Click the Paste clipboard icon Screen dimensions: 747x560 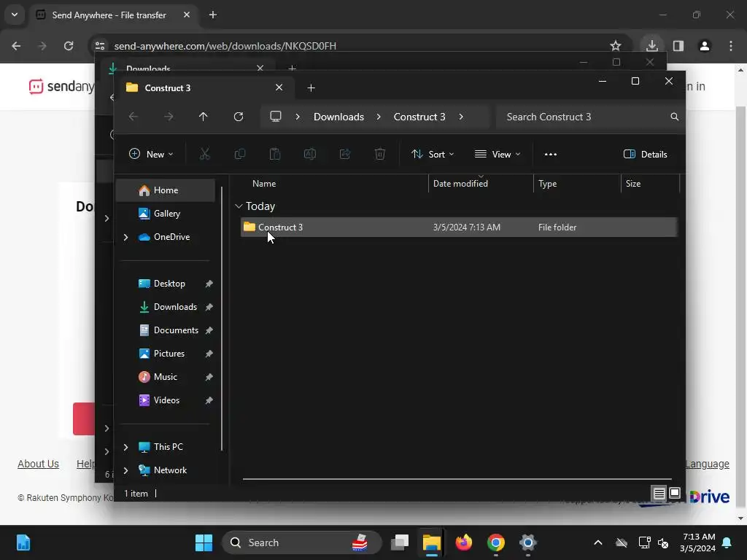click(275, 154)
